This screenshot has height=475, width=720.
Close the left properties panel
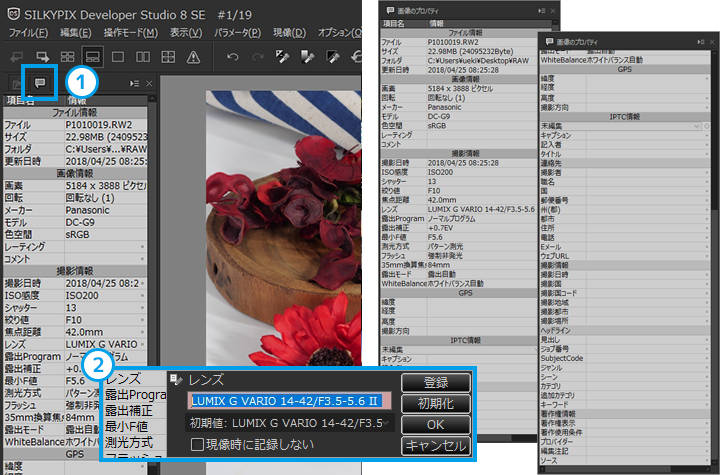[149, 84]
